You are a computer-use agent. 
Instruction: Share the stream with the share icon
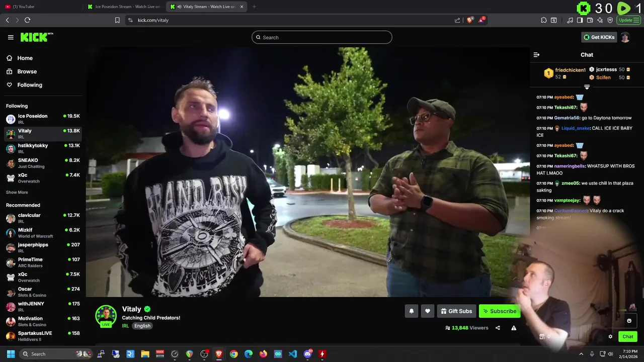498,328
